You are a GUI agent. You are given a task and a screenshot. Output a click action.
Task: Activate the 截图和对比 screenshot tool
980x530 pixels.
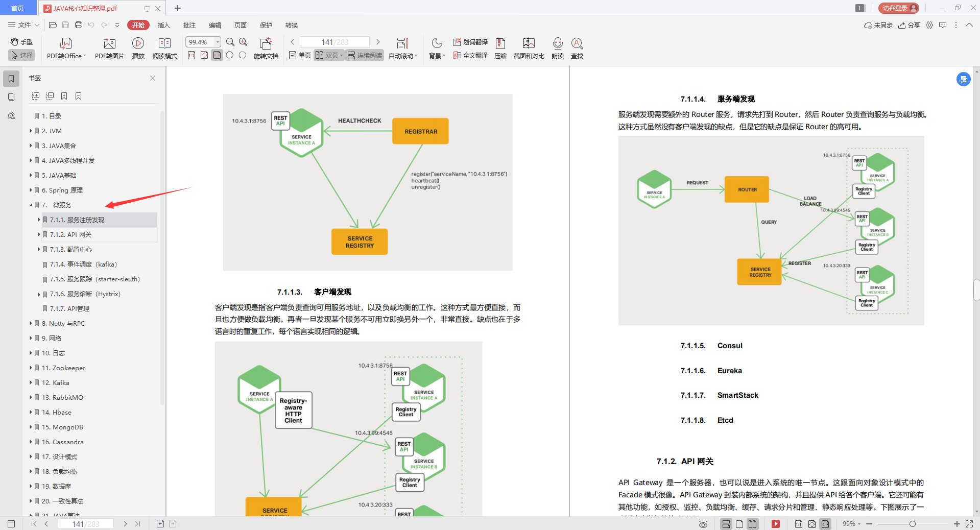[x=528, y=47]
